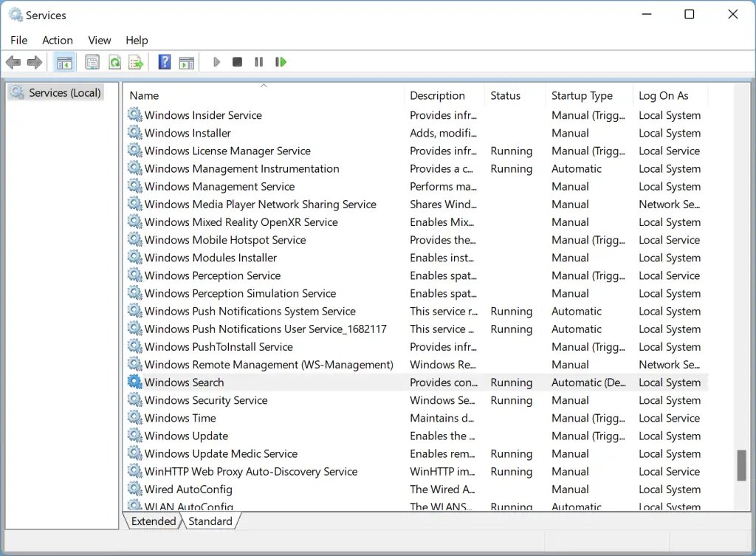Click Local Service log on for Windows Time

[669, 418]
